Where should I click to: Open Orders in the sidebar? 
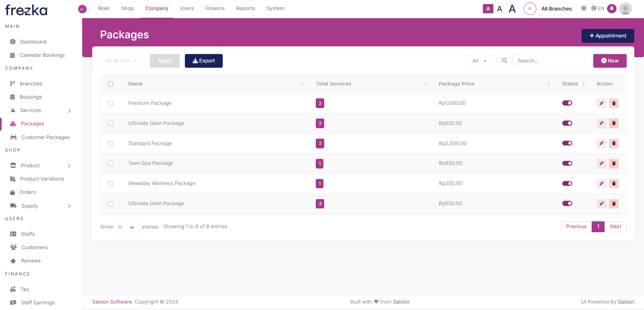pyautogui.click(x=28, y=192)
